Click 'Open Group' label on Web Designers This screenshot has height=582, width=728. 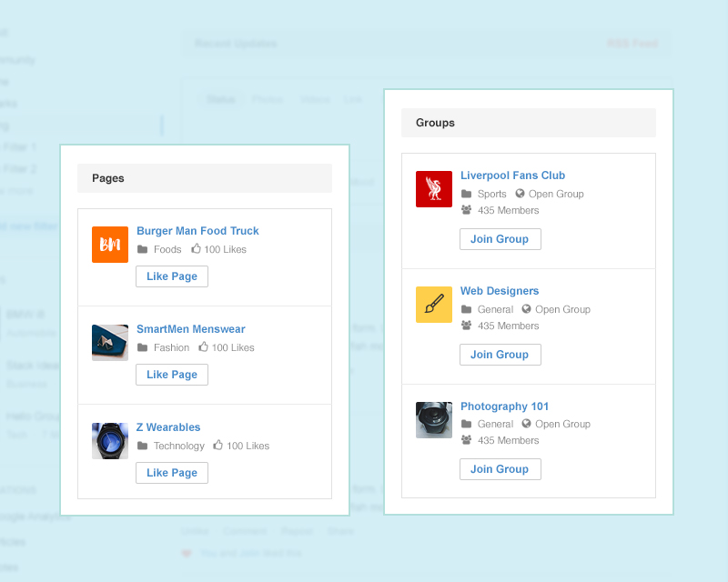pyautogui.click(x=562, y=309)
